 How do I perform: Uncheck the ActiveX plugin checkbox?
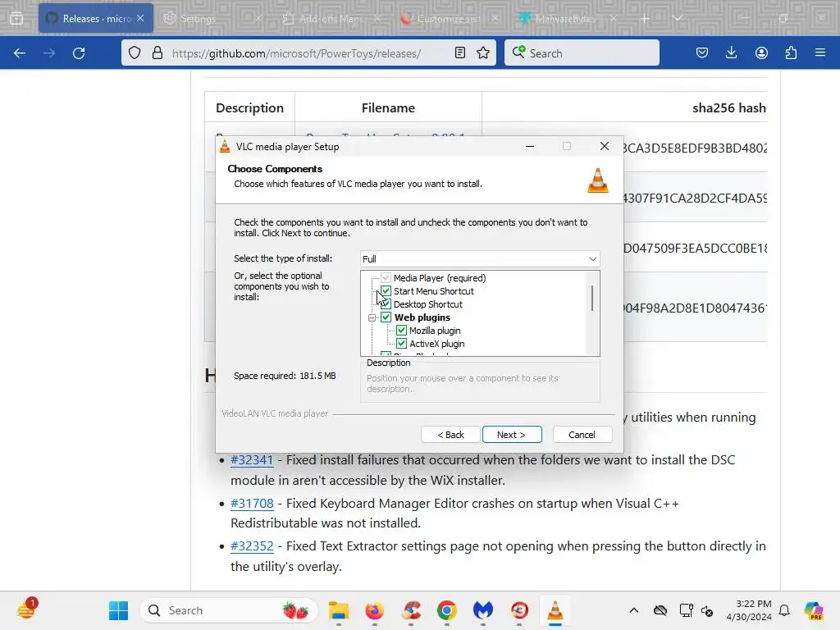[x=401, y=344]
